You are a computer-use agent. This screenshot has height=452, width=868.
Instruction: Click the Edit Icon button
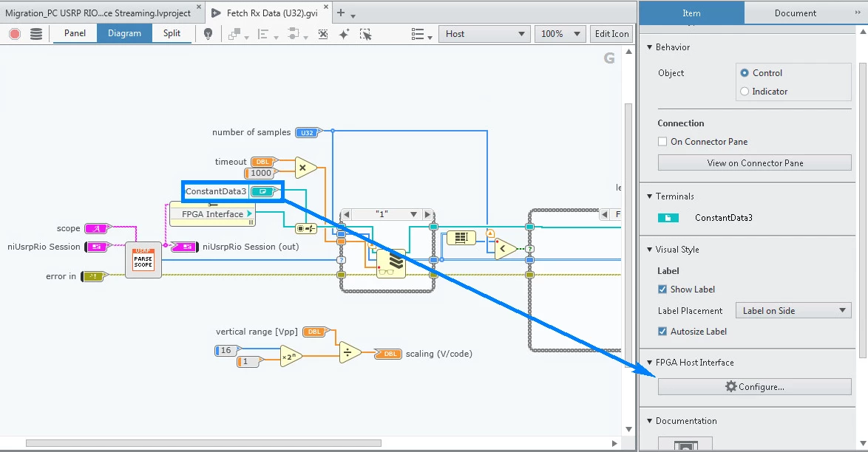pyautogui.click(x=611, y=33)
